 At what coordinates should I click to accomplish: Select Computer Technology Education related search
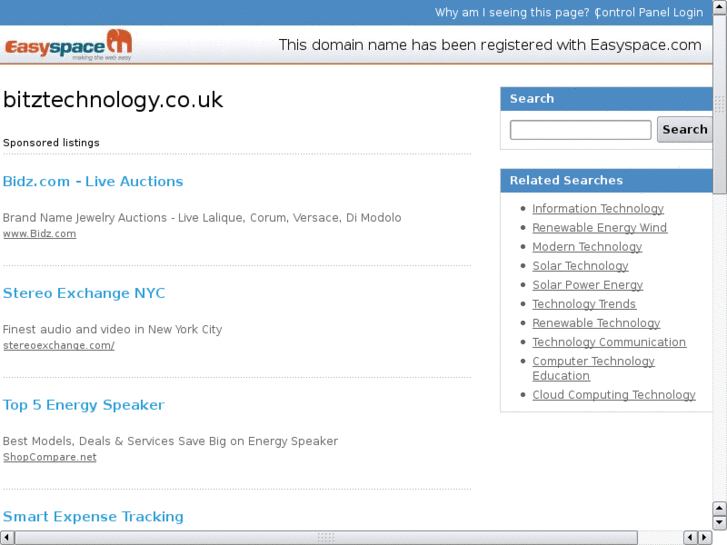point(593,368)
